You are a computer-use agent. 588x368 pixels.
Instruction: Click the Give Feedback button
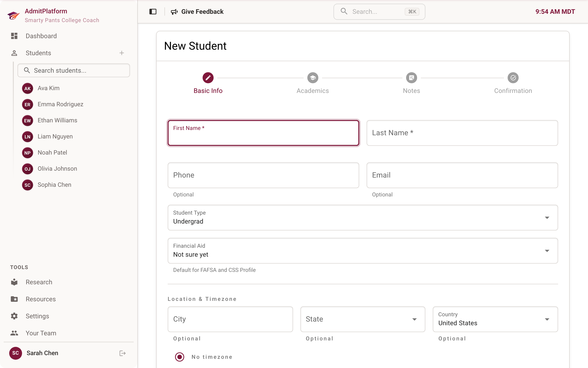197,11
